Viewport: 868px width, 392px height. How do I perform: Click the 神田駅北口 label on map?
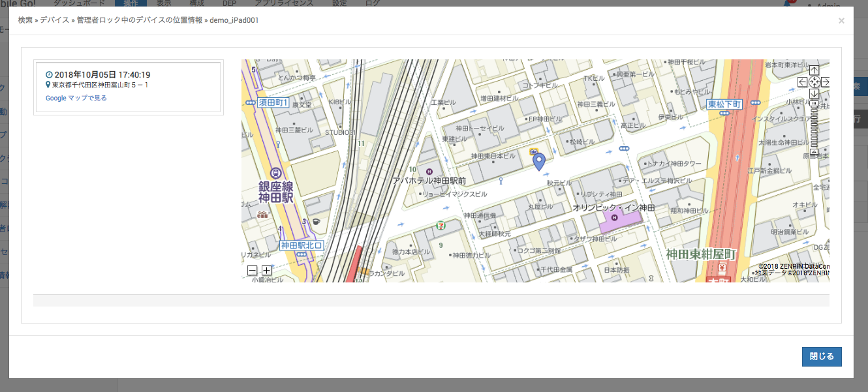[x=302, y=246]
